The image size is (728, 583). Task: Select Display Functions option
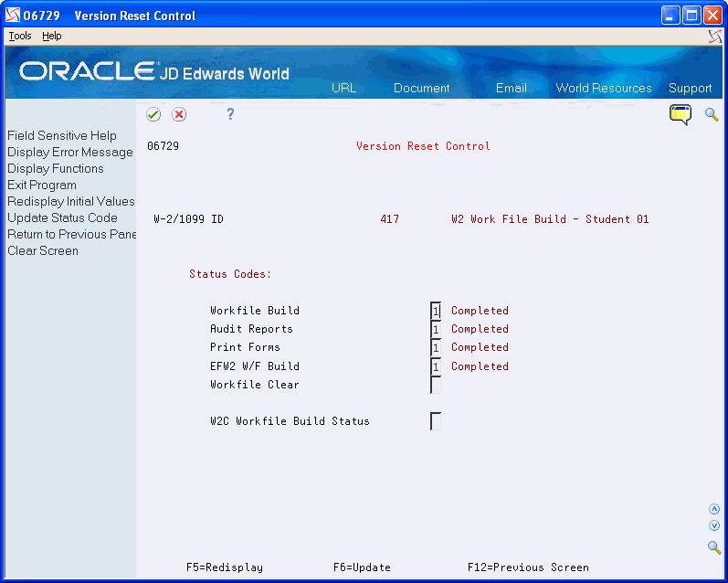tap(55, 169)
